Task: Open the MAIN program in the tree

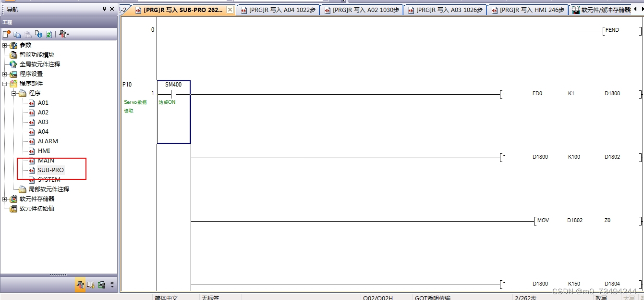Action: 46,161
